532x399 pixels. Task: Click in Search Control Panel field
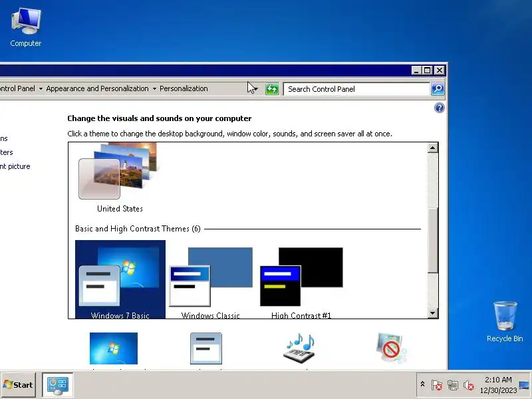pyautogui.click(x=356, y=89)
